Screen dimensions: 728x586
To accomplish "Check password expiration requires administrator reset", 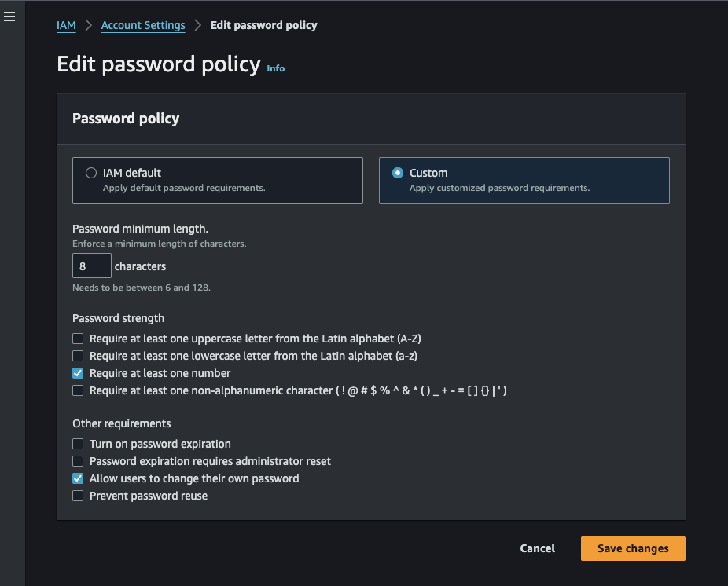I will 78,461.
